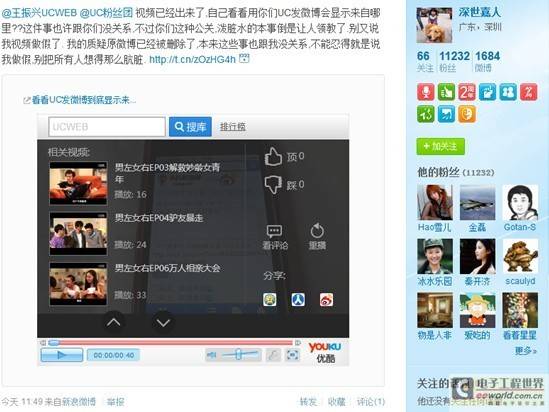Click 转发 repost link
The height and width of the screenshot is (412, 549).
coord(308,402)
